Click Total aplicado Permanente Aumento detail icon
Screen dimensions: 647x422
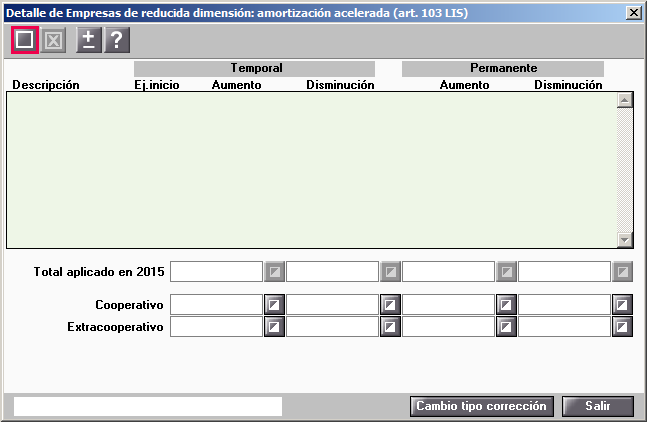click(506, 271)
